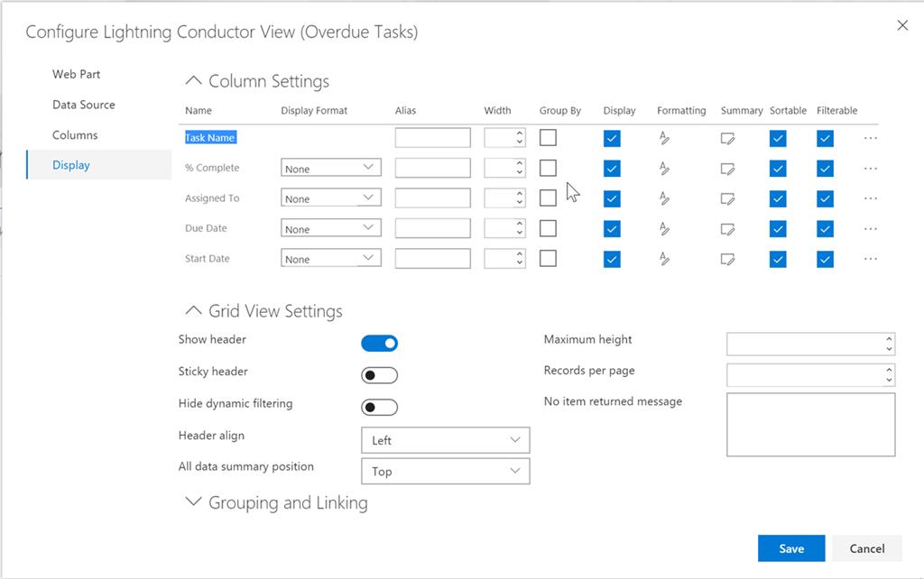
Task: Uncheck Filterable for Assigned To column
Action: 825,198
